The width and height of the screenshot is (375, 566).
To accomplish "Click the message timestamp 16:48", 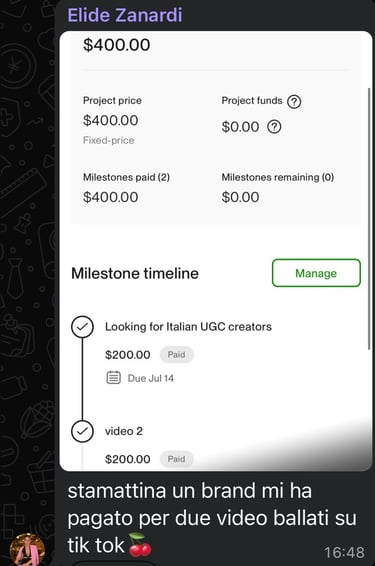I will tap(344, 552).
